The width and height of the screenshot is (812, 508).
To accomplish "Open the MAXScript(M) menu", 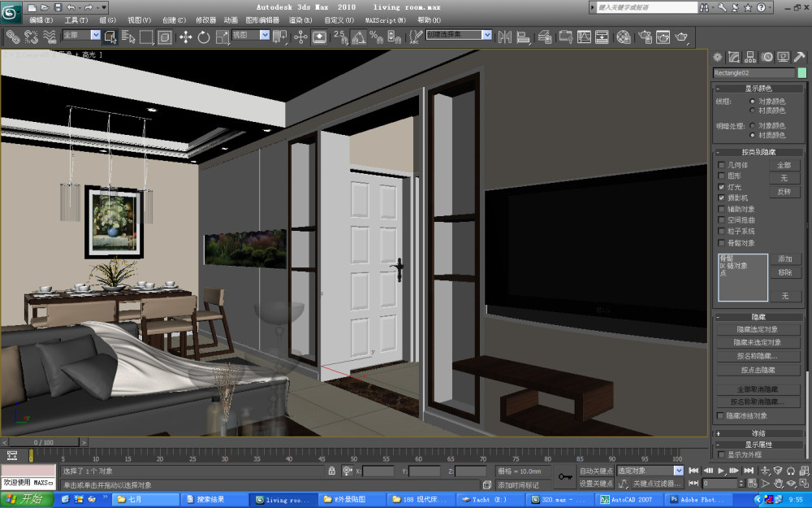I will pos(385,20).
